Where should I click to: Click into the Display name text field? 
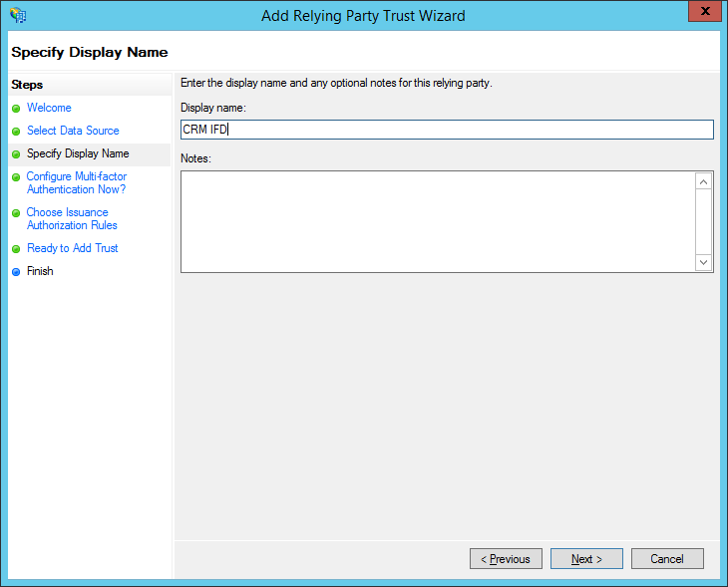pos(447,130)
